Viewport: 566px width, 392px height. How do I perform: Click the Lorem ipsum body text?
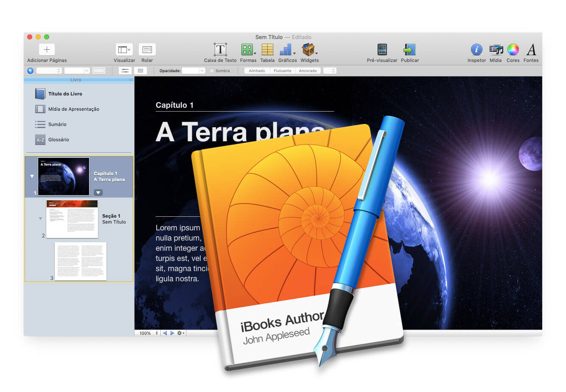182,253
